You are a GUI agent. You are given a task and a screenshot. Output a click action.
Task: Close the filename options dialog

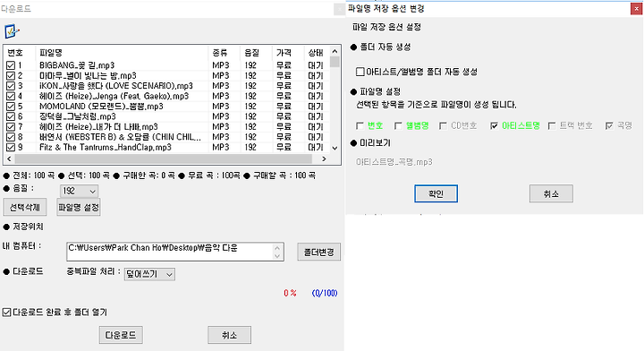(x=637, y=9)
